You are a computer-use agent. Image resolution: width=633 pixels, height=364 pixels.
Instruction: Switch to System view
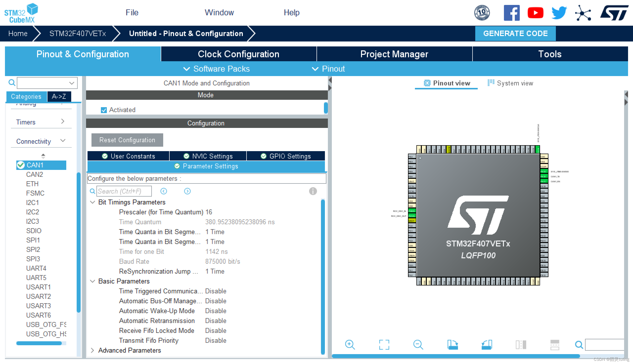[x=510, y=83]
